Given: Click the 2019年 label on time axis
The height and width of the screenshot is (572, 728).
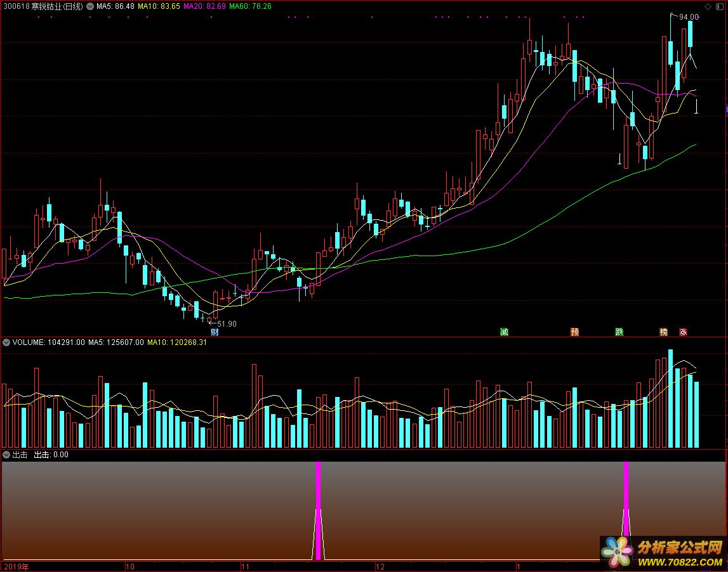Looking at the screenshot, I should pyautogui.click(x=16, y=566).
